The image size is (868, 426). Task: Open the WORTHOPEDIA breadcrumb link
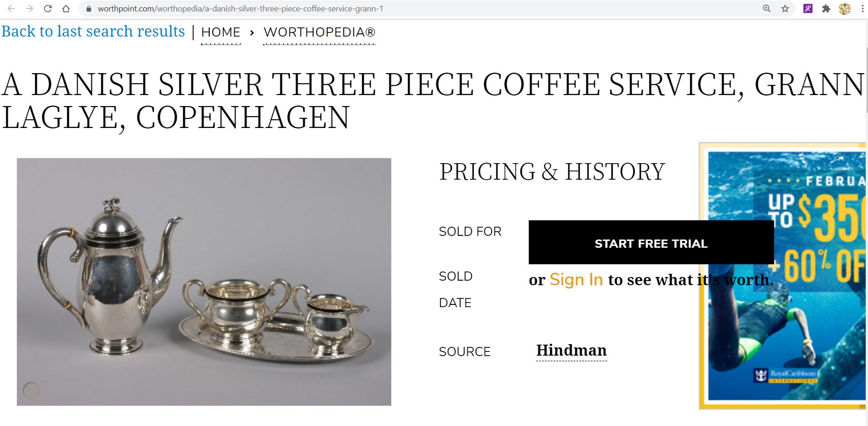(319, 32)
